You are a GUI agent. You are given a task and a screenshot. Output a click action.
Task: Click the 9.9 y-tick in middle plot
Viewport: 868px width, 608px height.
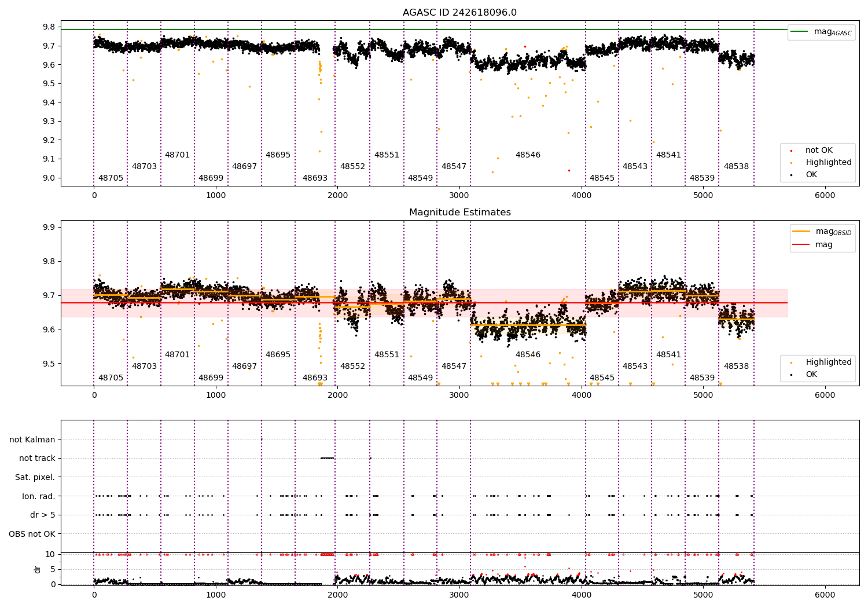(49, 227)
